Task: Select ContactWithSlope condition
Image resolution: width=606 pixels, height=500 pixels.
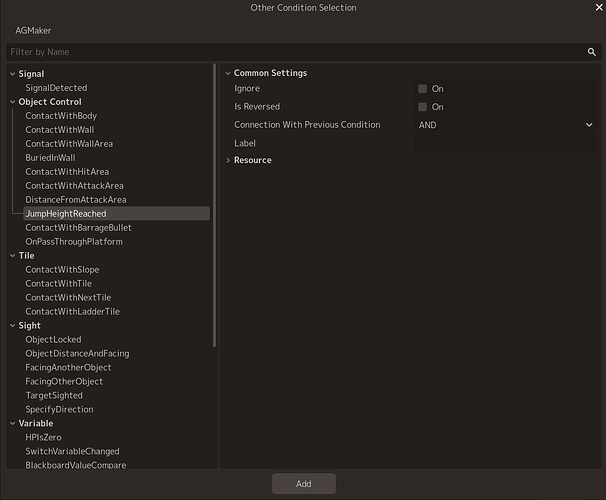Action: pyautogui.click(x=62, y=269)
